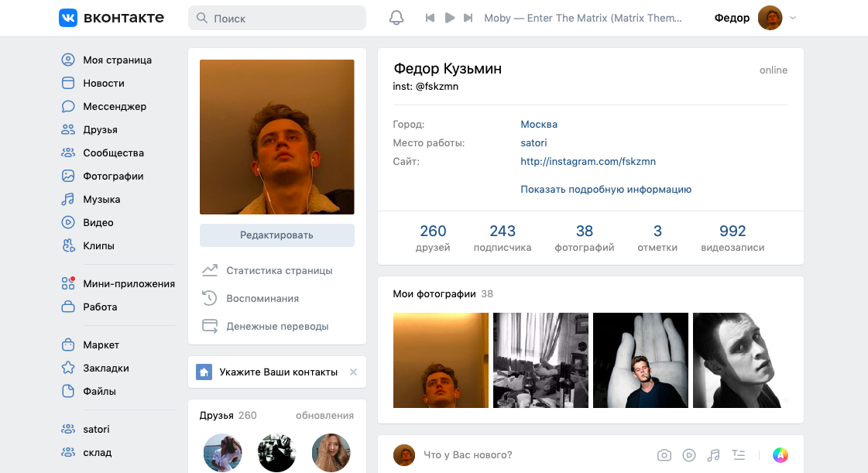Click the notifications bell icon

pos(396,18)
